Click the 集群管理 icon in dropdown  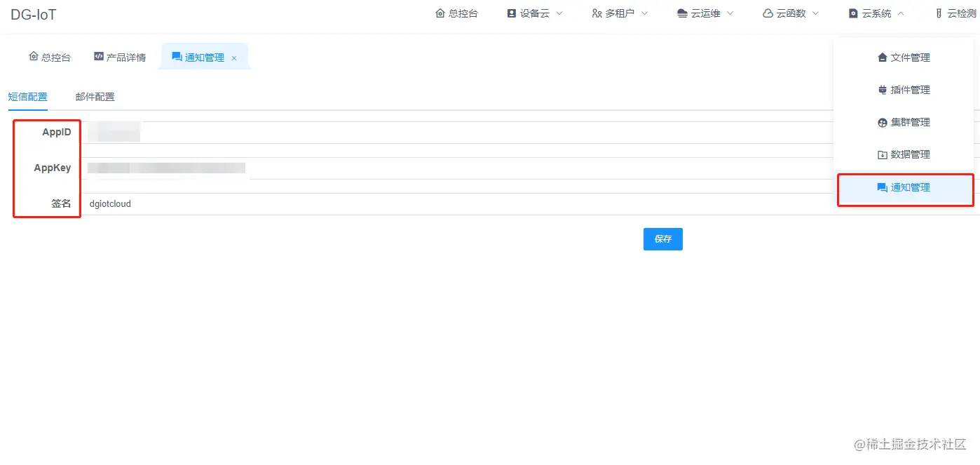click(883, 122)
